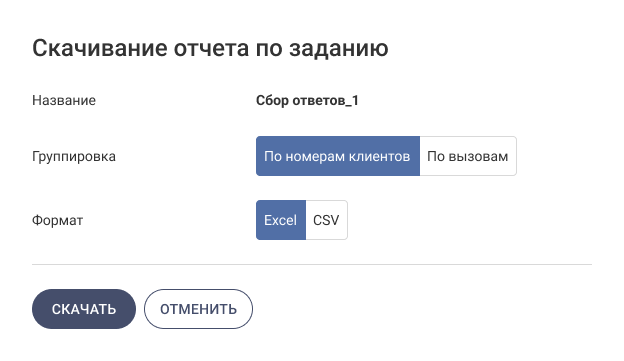The height and width of the screenshot is (361, 624).
Task: Click the Группировка label
Action: pos(74,156)
